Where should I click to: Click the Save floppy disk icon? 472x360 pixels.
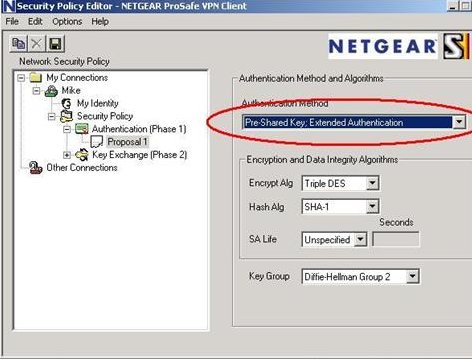point(55,44)
